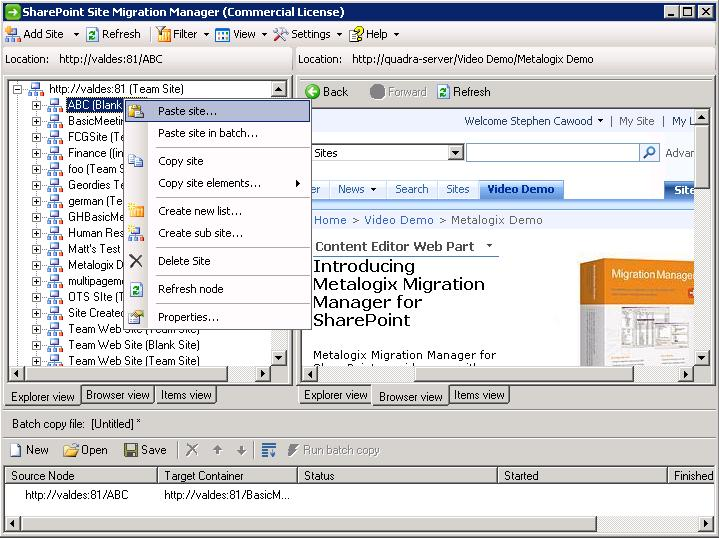Click the Create new list icon
Image resolution: width=720 pixels, height=539 pixels.
pos(136,210)
